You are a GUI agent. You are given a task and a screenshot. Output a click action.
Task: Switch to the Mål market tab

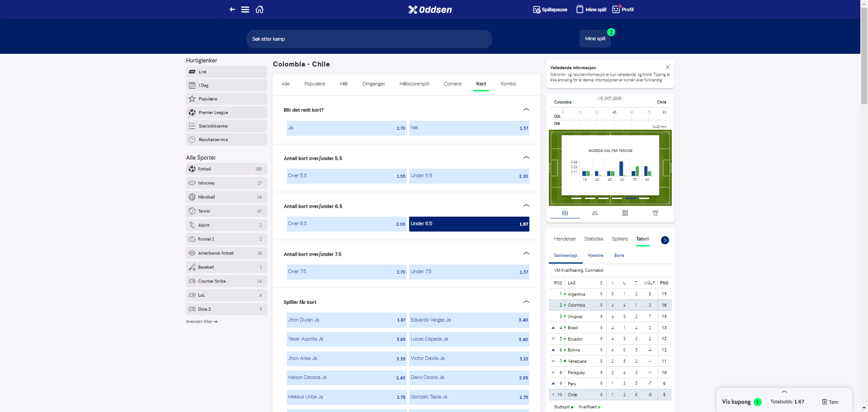[x=344, y=84]
